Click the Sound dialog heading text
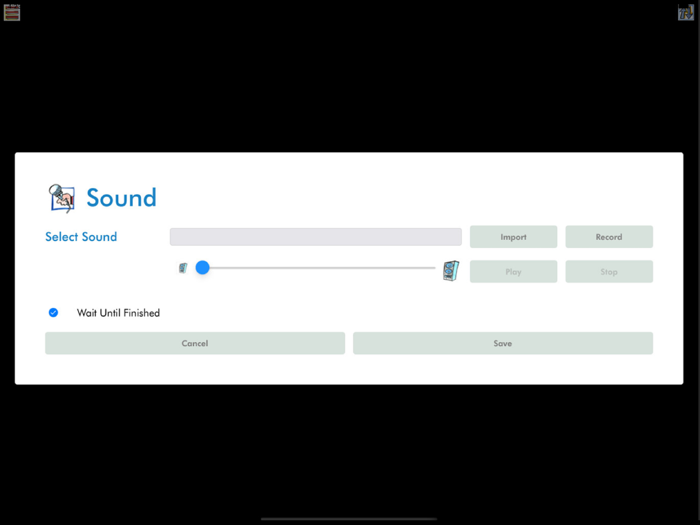Image resolution: width=700 pixels, height=525 pixels. coord(121,198)
